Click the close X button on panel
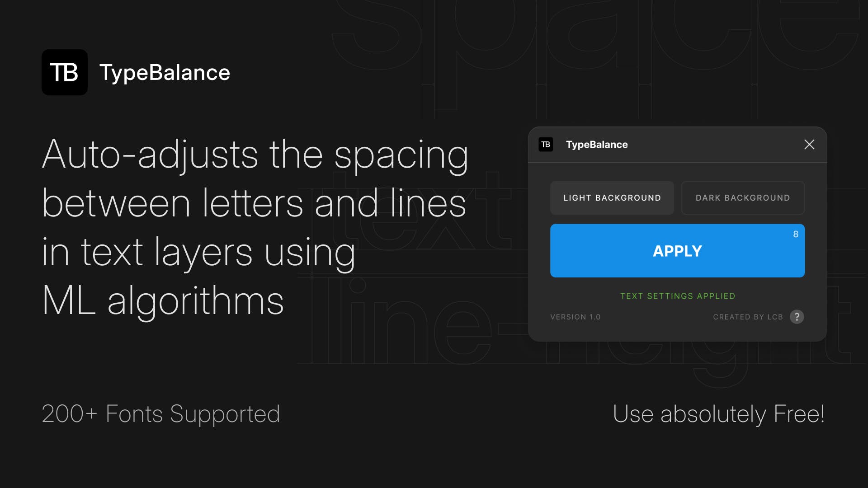Viewport: 868px width, 488px height. point(809,144)
